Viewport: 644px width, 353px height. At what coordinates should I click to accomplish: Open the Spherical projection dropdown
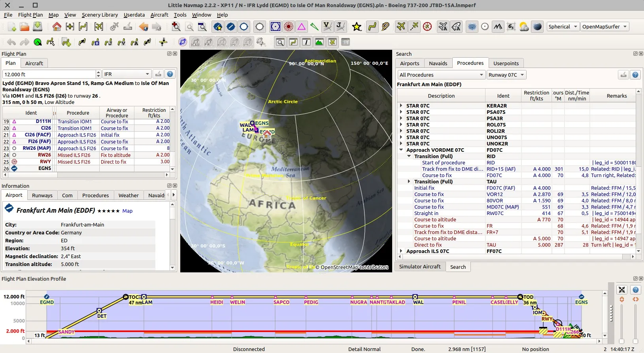pos(563,27)
